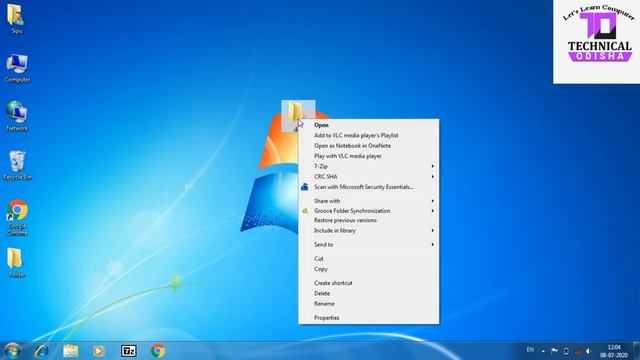Open Windows Explorer from the taskbar
Screen dimensions: 640x360
[70, 351]
